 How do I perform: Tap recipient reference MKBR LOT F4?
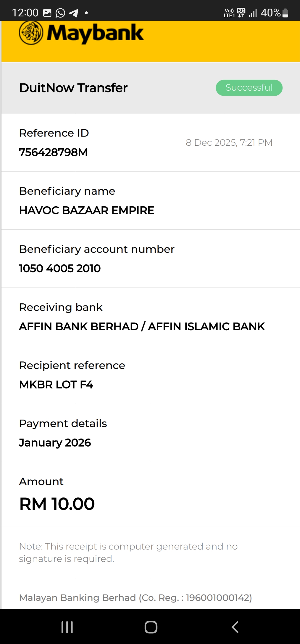click(x=56, y=385)
